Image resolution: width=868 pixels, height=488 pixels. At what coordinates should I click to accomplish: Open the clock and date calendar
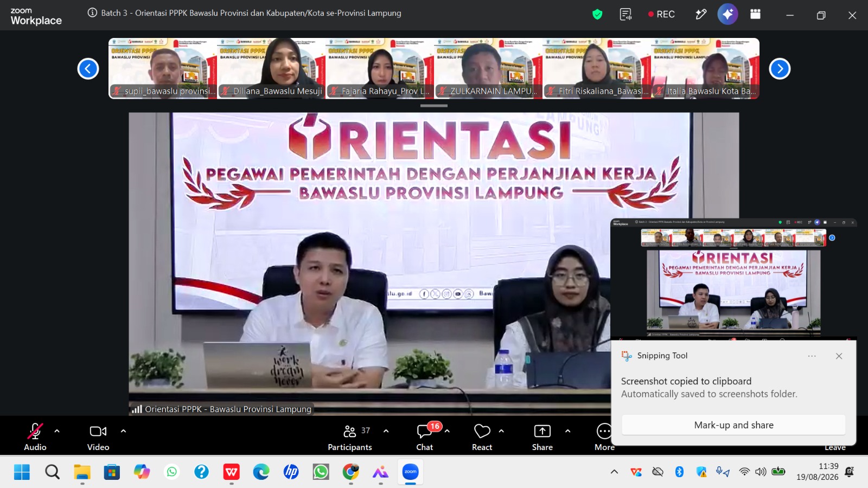(x=818, y=472)
